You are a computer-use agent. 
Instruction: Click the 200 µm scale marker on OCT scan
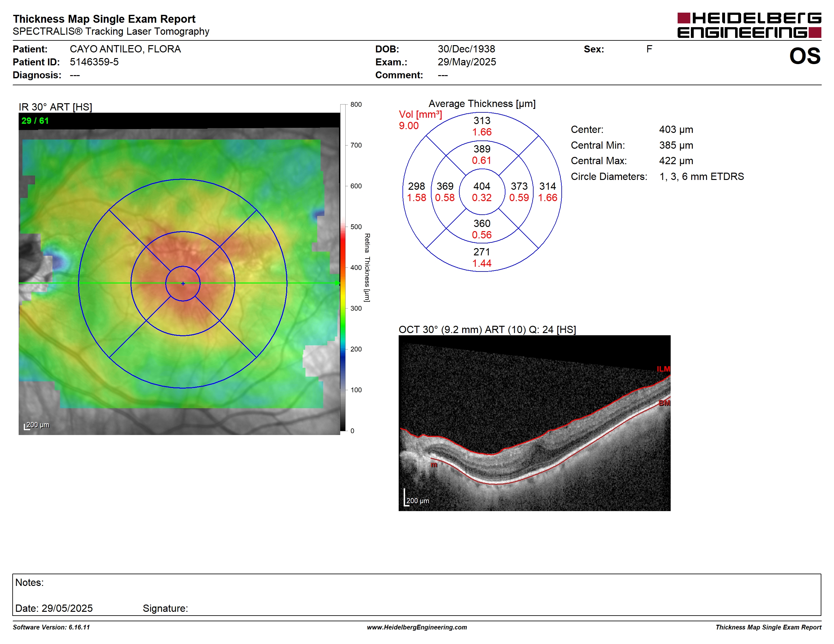pos(417,498)
